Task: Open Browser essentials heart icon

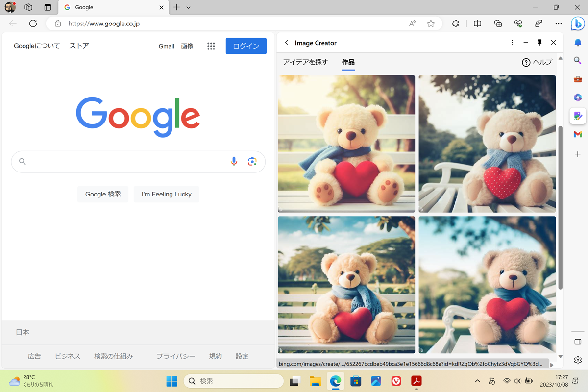Action: (x=518, y=23)
